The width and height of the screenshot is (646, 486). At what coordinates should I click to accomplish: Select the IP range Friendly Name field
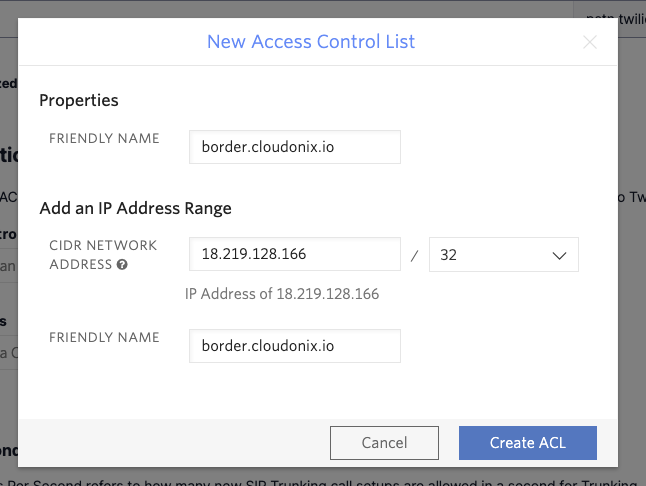[294, 346]
